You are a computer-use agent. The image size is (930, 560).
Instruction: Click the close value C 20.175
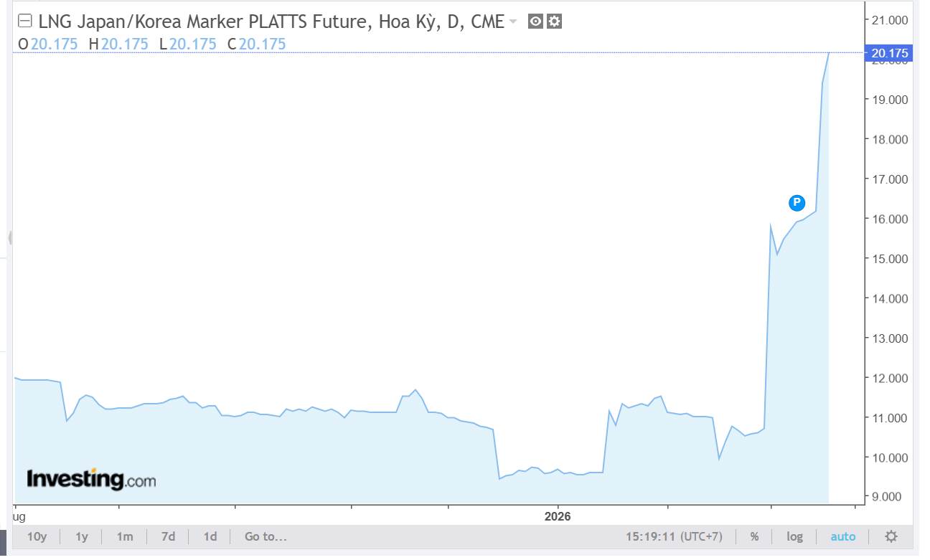click(x=256, y=44)
